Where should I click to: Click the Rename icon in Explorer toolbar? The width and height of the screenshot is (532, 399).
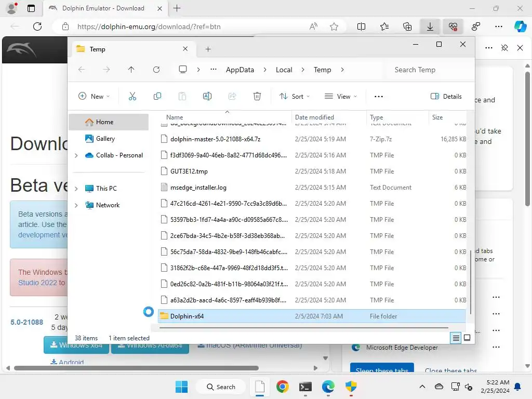(207, 96)
